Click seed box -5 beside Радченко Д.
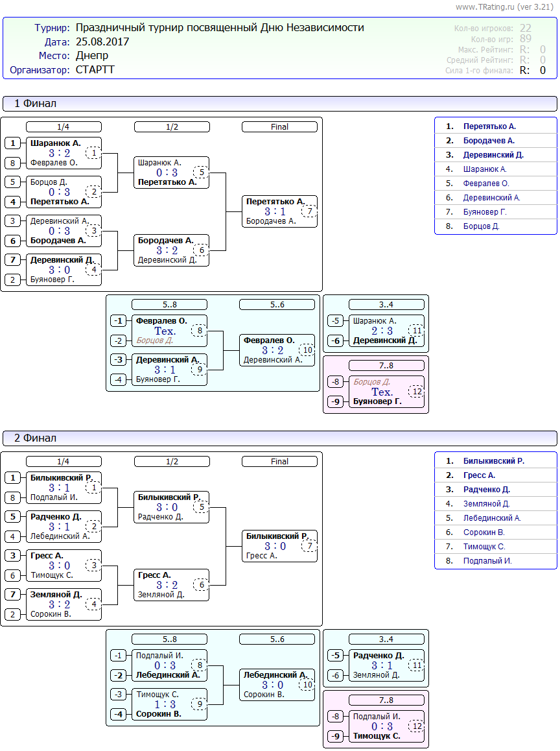 336,656
